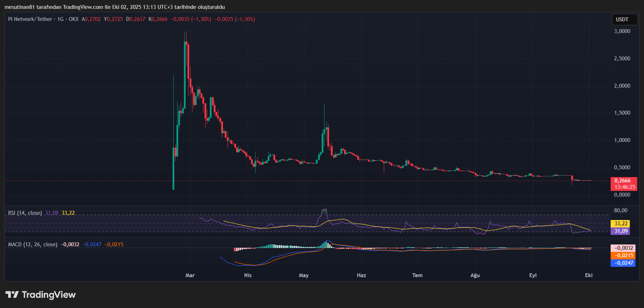Click the OKX exchange label in header

pyautogui.click(x=73, y=19)
